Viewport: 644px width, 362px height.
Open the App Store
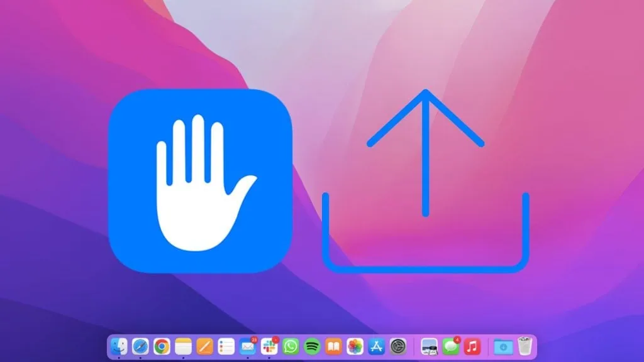[x=375, y=344]
